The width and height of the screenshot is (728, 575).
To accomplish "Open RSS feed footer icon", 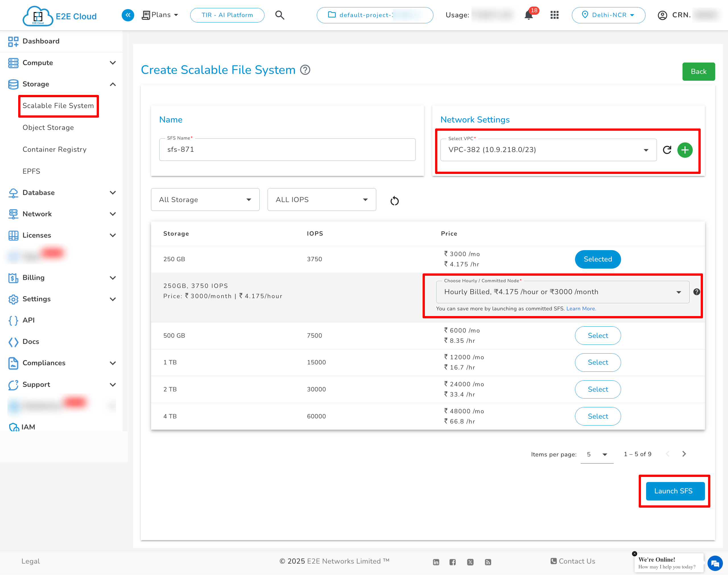I will click(x=488, y=562).
